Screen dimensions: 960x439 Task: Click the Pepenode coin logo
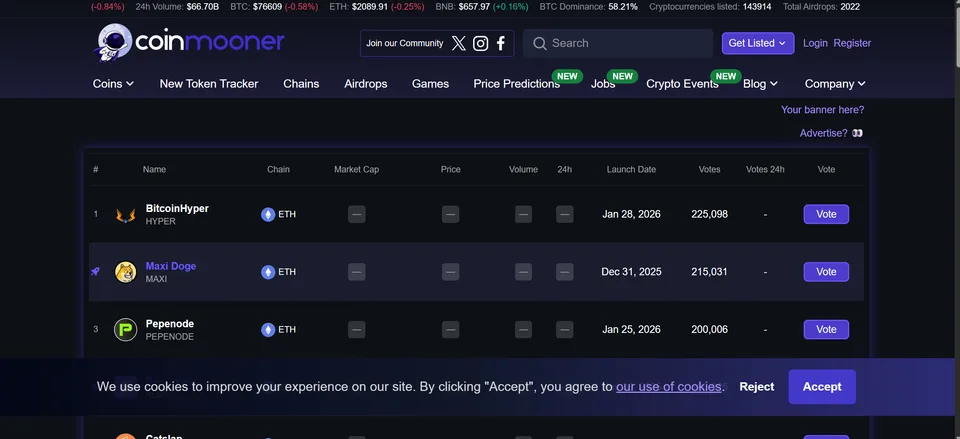pyautogui.click(x=126, y=329)
